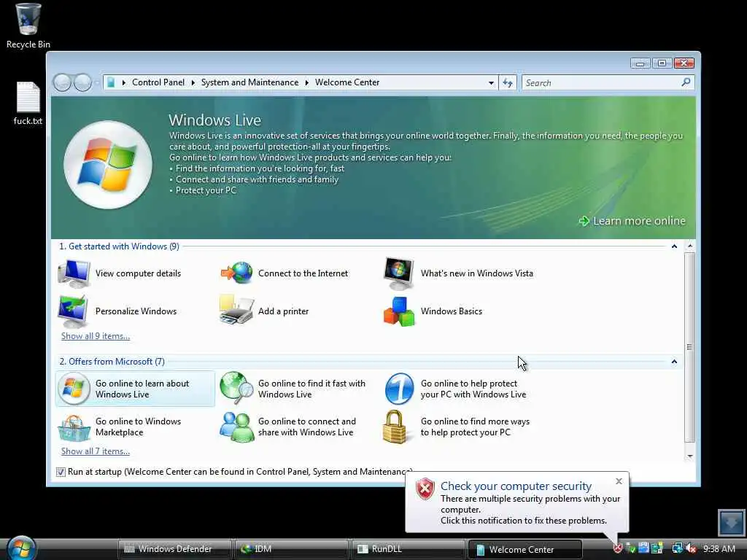Click the muted volume speaker tray icon
747x560 pixels.
click(691, 548)
